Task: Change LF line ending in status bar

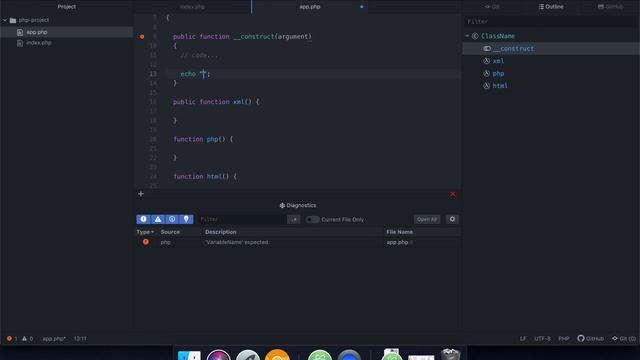Action: [523, 338]
